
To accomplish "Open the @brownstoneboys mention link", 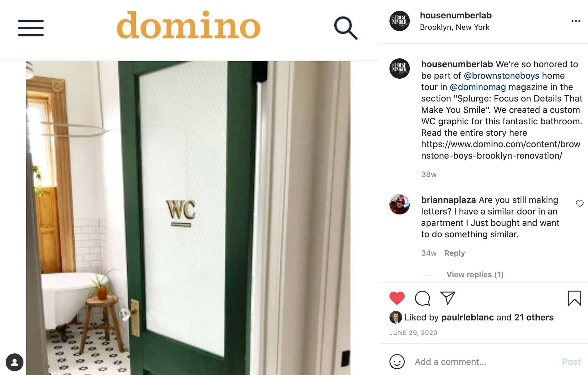I will point(501,76).
